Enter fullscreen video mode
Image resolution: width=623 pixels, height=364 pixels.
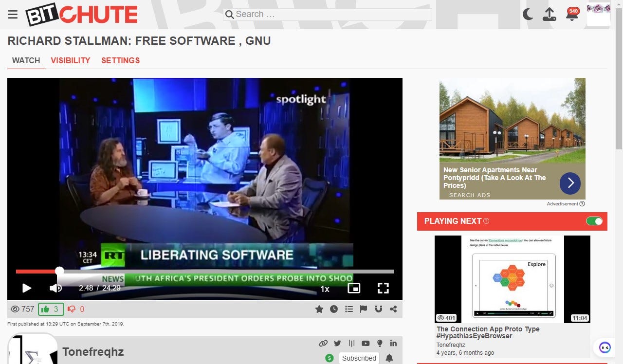[383, 288]
